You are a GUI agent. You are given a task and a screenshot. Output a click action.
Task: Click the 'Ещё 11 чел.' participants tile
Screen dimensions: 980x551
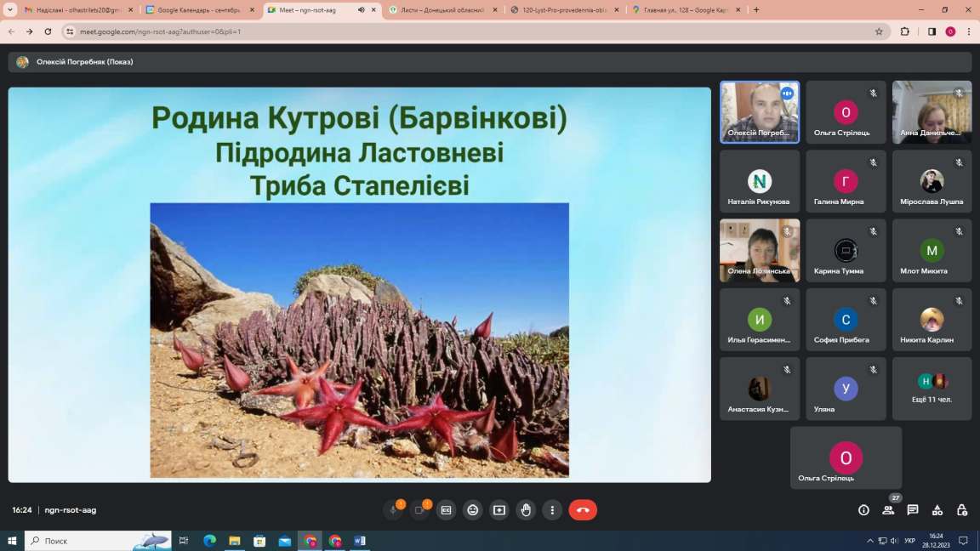(932, 389)
